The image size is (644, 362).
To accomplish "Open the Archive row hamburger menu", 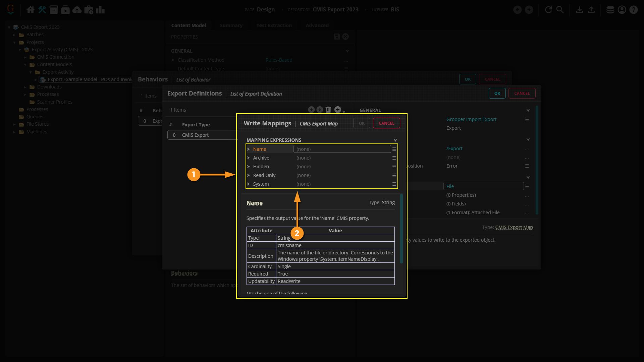I will click(x=394, y=158).
